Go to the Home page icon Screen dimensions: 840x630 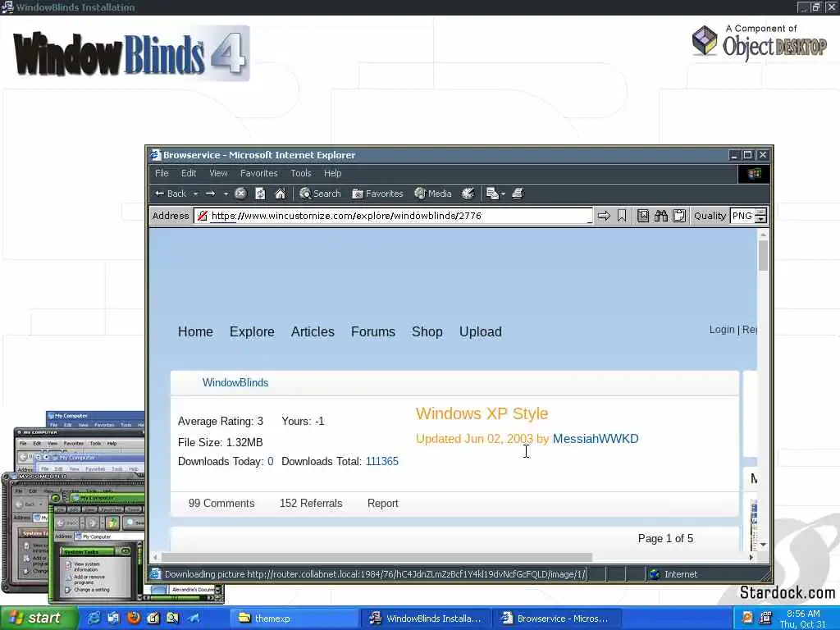281,194
